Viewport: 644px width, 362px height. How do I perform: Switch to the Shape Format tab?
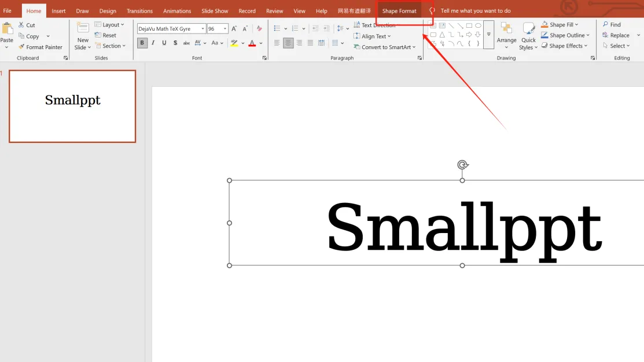tap(399, 11)
